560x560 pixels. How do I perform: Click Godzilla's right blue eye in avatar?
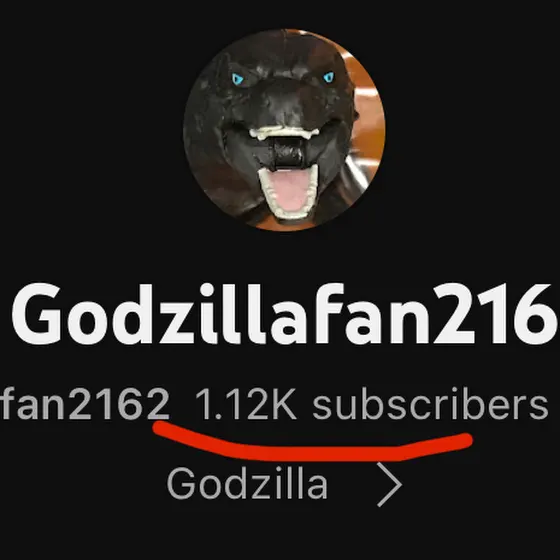[329, 77]
